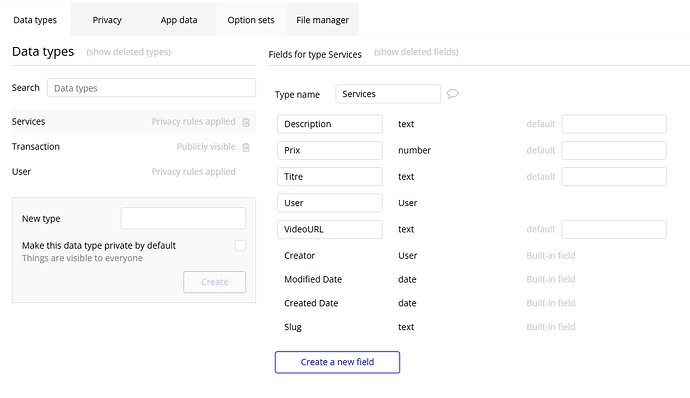Viewport: 690px width, 398px height.
Task: Go to Option sets tab
Action: pyautogui.click(x=251, y=20)
